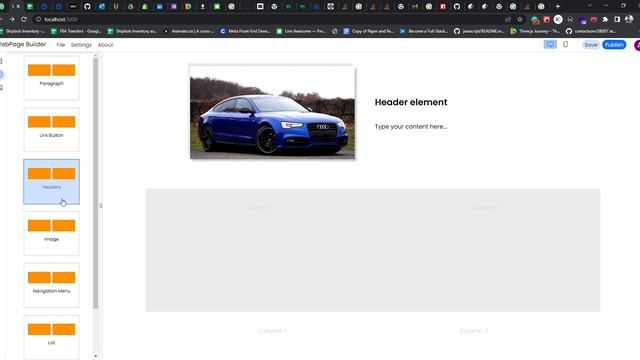640x360 pixels.
Task: Click the scrollbar up arrow in elements panel
Action: click(96, 56)
